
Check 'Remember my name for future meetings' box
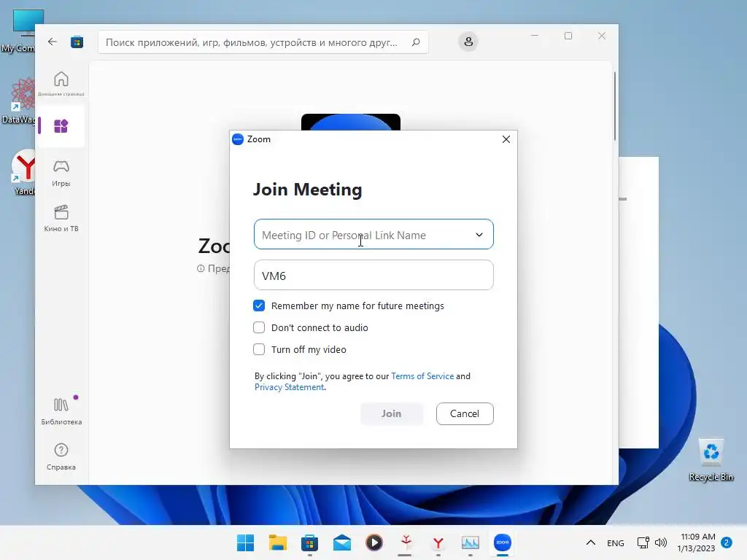[x=259, y=306]
